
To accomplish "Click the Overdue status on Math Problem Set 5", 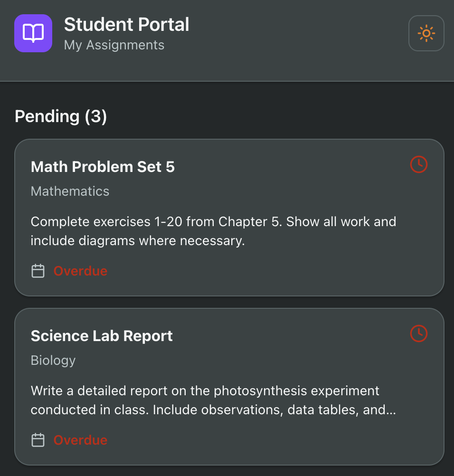I will pos(80,271).
